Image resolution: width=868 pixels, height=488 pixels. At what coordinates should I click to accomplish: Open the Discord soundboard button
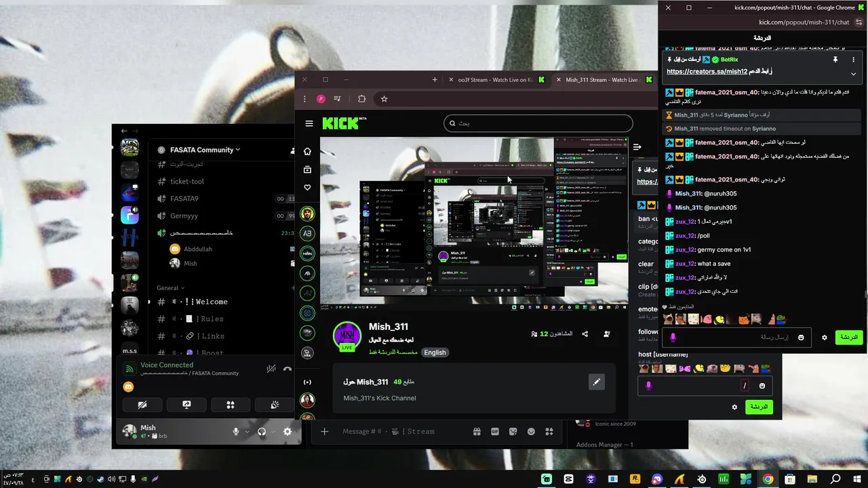pos(275,405)
